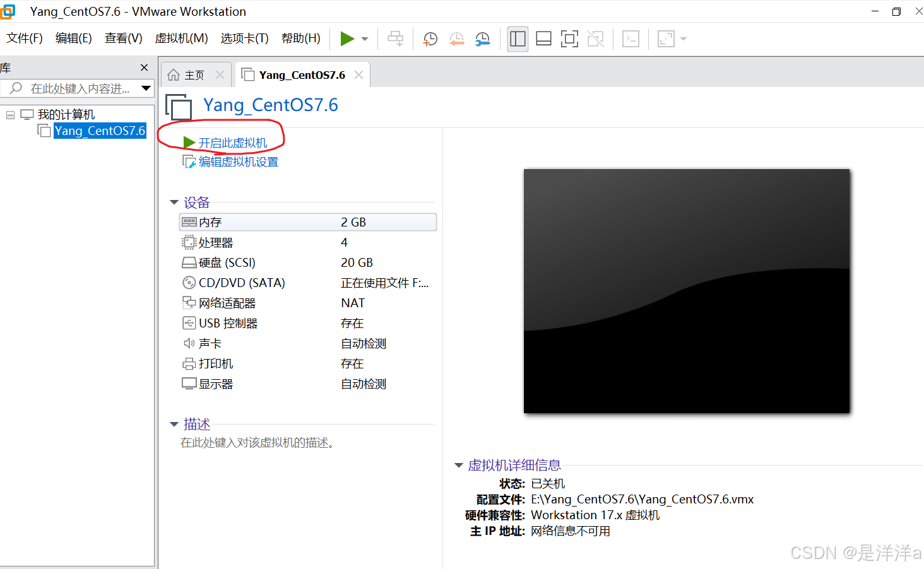Click the virtual machine screen preview thumbnail
Image resolution: width=924 pixels, height=569 pixels.
[x=687, y=291]
